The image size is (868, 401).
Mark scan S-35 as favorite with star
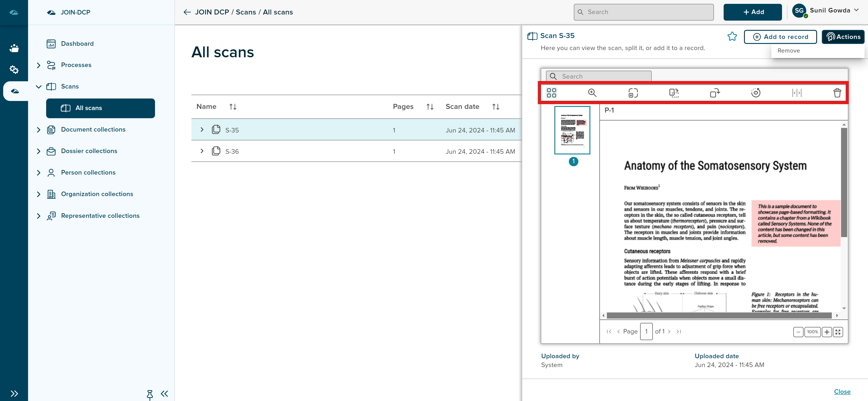[x=732, y=36]
